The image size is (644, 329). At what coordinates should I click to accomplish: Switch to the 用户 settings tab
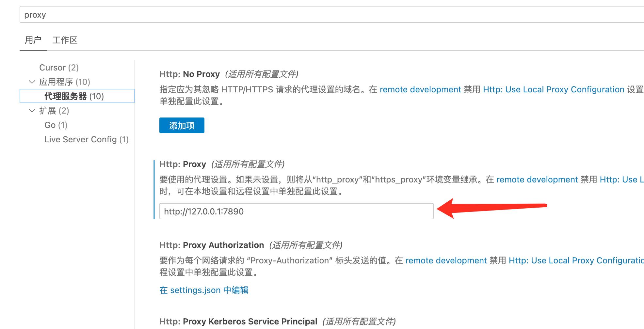pyautogui.click(x=33, y=40)
